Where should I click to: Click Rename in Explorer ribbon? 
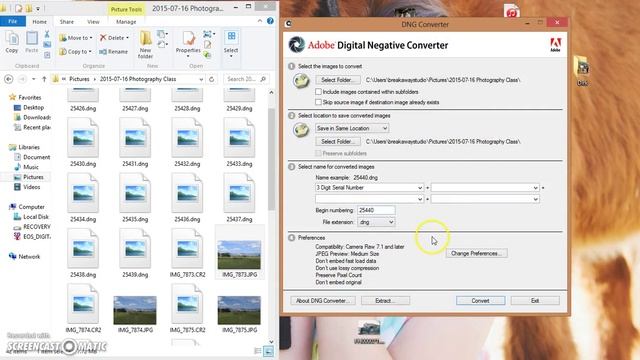tap(113, 51)
